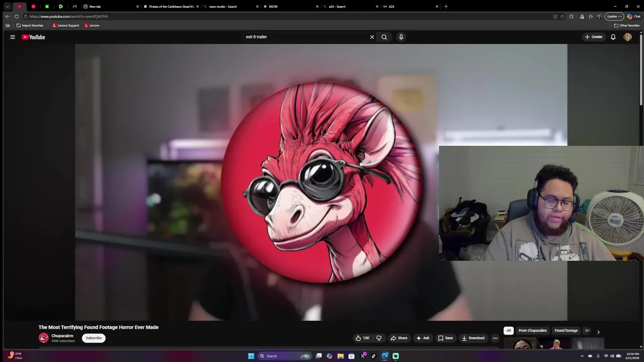Click the Windows taskbar Search box

point(284,356)
